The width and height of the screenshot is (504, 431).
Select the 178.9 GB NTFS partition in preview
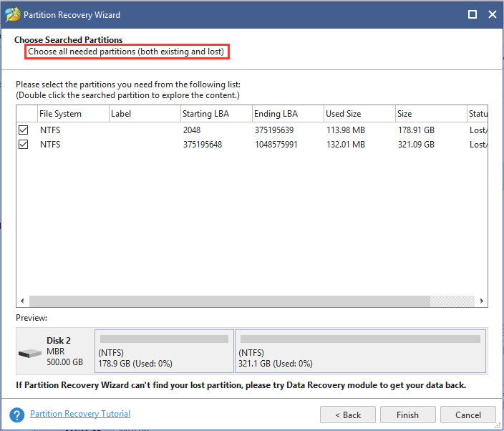[x=164, y=351]
